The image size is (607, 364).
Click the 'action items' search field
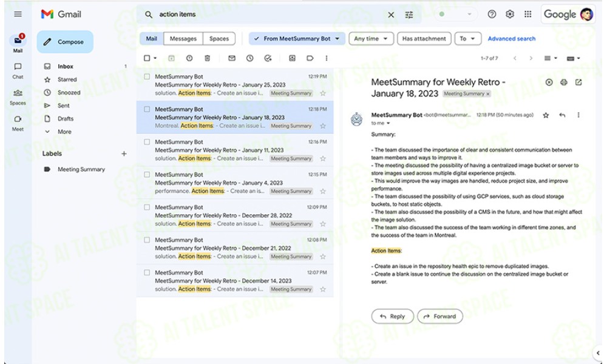271,15
